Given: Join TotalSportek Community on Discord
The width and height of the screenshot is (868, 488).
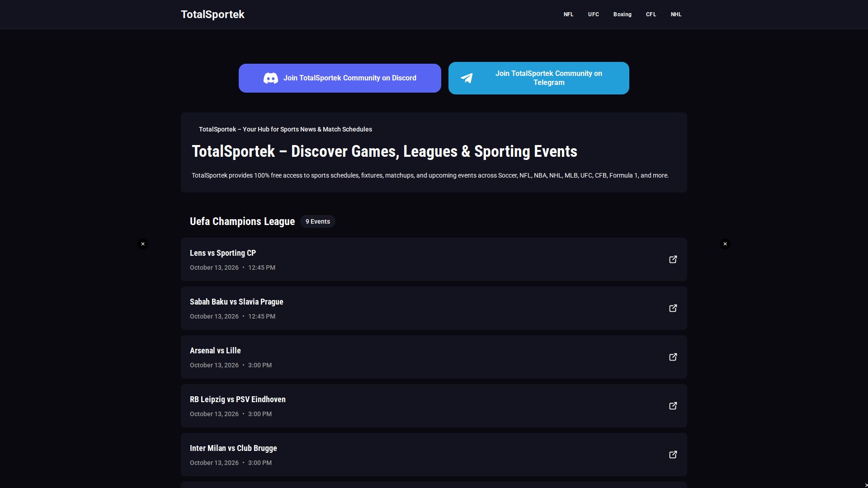Looking at the screenshot, I should (340, 78).
